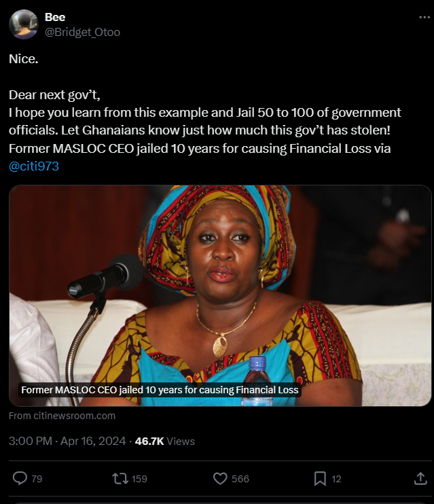Open the @Bridget_Otoo handle

pyautogui.click(x=82, y=32)
